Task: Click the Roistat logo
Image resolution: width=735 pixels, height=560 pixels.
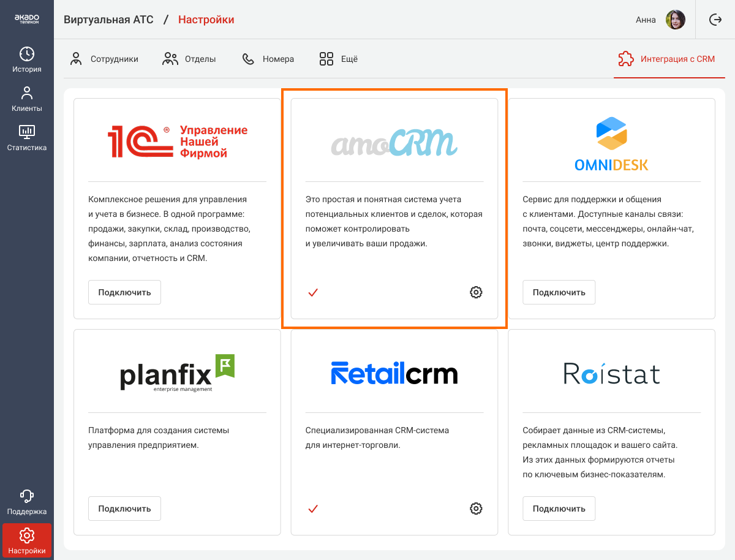Action: click(x=611, y=373)
